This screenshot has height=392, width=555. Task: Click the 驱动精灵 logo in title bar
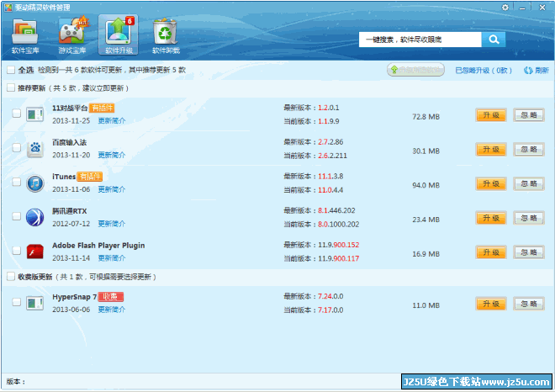pyautogui.click(x=8, y=8)
